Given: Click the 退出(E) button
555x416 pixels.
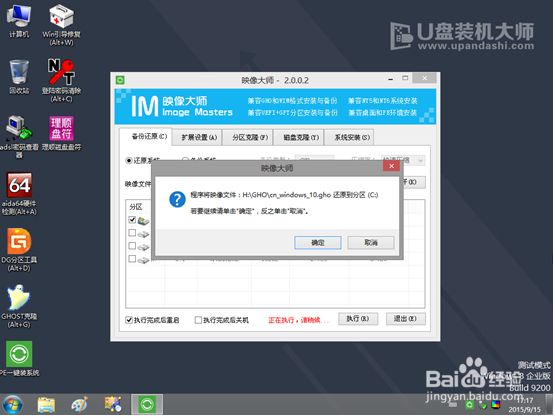Looking at the screenshot, I should click(406, 319).
